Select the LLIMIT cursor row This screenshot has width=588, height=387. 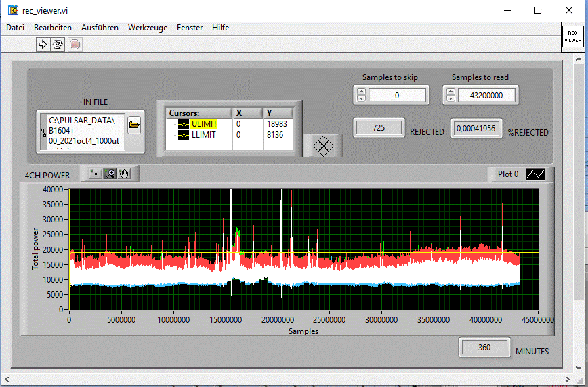point(229,135)
